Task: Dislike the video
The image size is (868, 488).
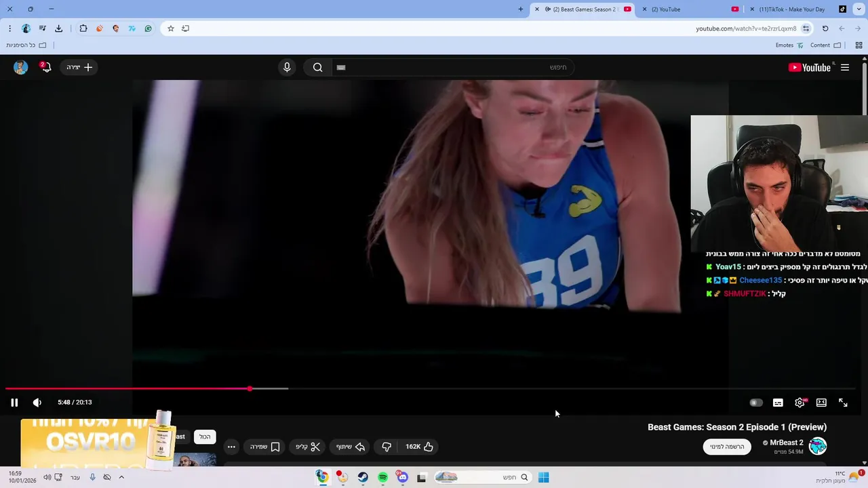Action: [x=387, y=447]
